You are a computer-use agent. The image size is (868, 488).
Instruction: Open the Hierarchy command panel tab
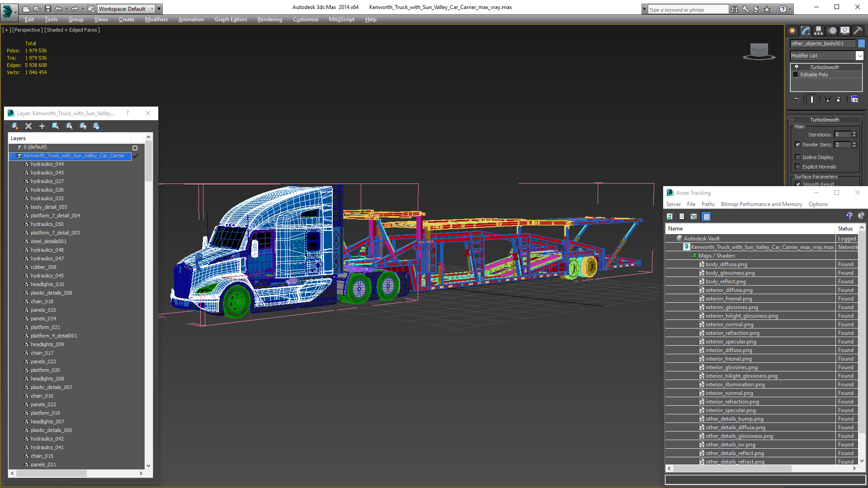coord(819,31)
